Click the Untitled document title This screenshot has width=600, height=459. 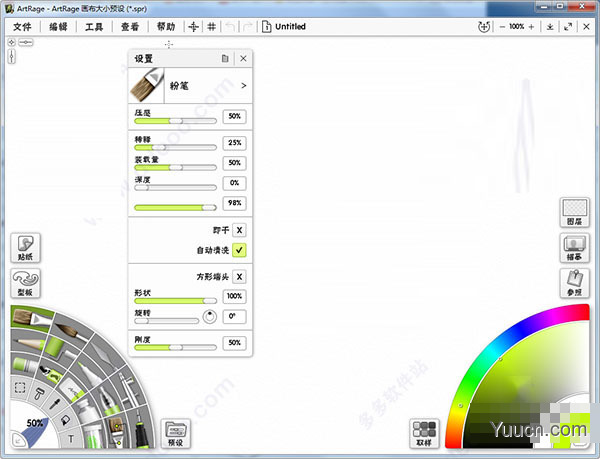coord(290,26)
